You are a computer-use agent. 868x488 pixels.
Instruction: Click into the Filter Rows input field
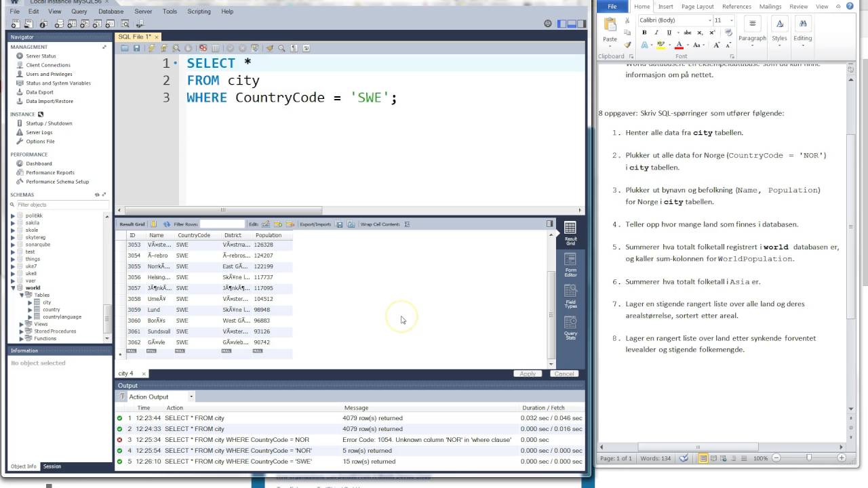coord(222,224)
